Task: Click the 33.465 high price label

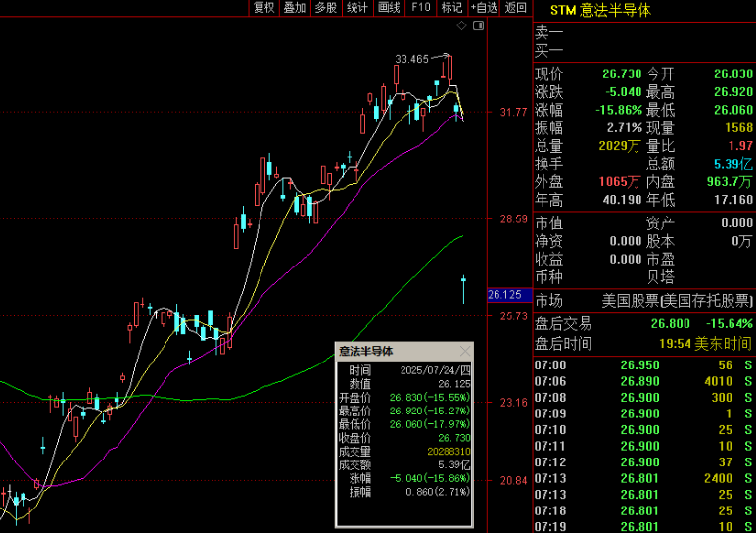Action: point(411,59)
